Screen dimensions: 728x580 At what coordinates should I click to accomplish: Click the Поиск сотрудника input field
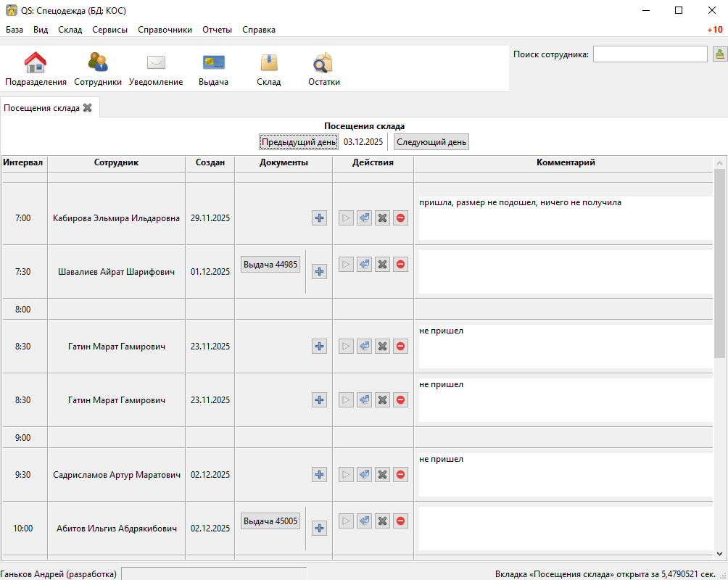coord(650,54)
